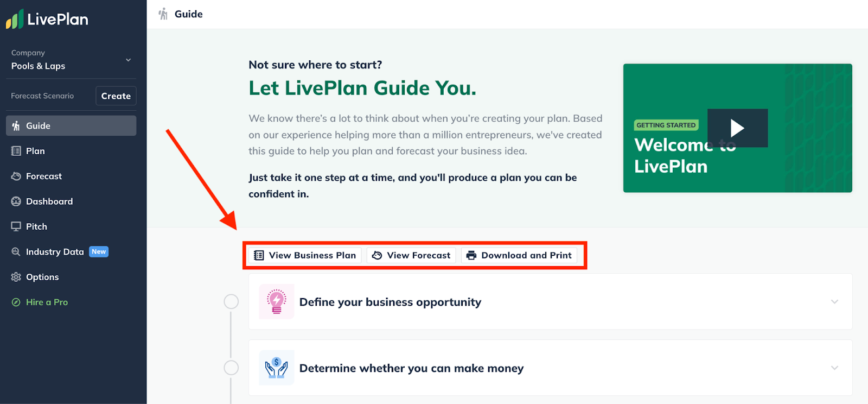
Task: Mark Determine whether you can make money circle
Action: pos(232,368)
